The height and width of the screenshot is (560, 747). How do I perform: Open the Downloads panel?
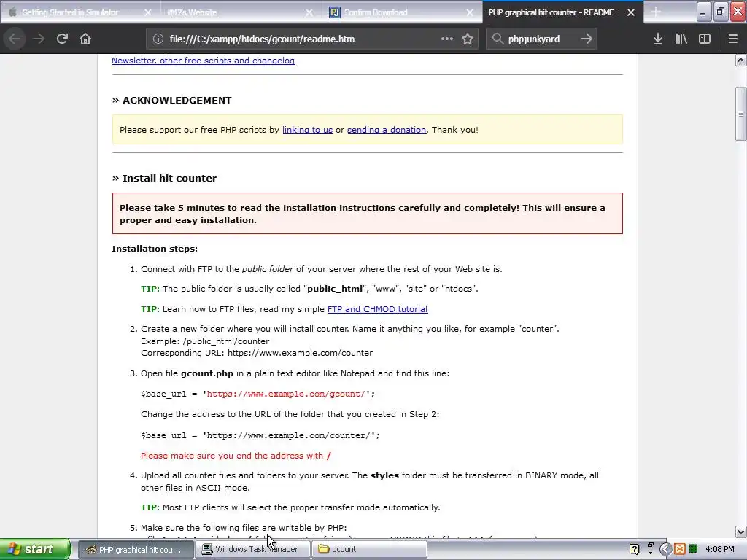(658, 39)
